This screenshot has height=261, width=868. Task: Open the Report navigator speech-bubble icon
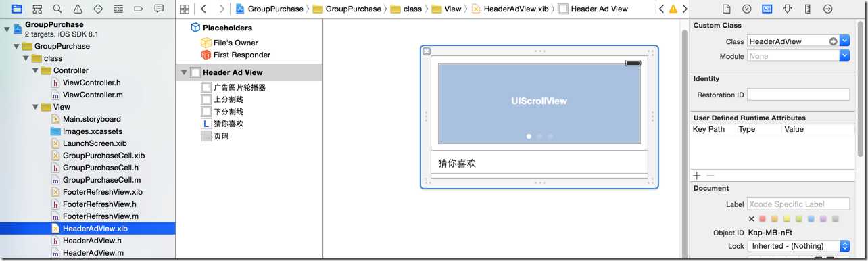pos(159,9)
